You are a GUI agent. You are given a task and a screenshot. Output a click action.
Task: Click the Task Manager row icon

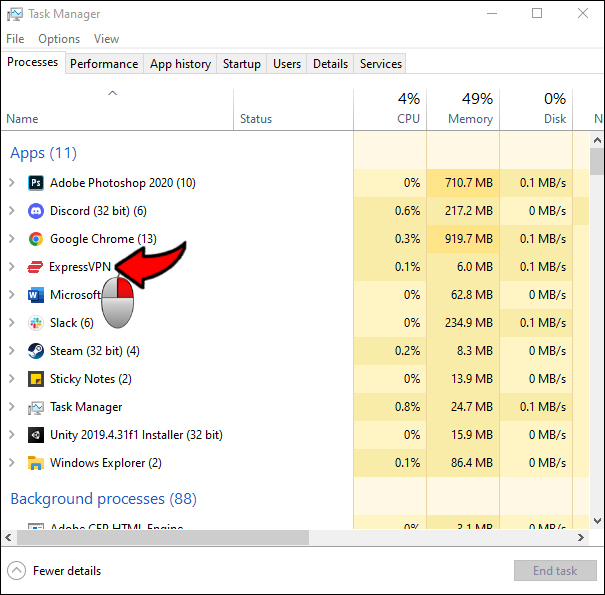point(36,407)
